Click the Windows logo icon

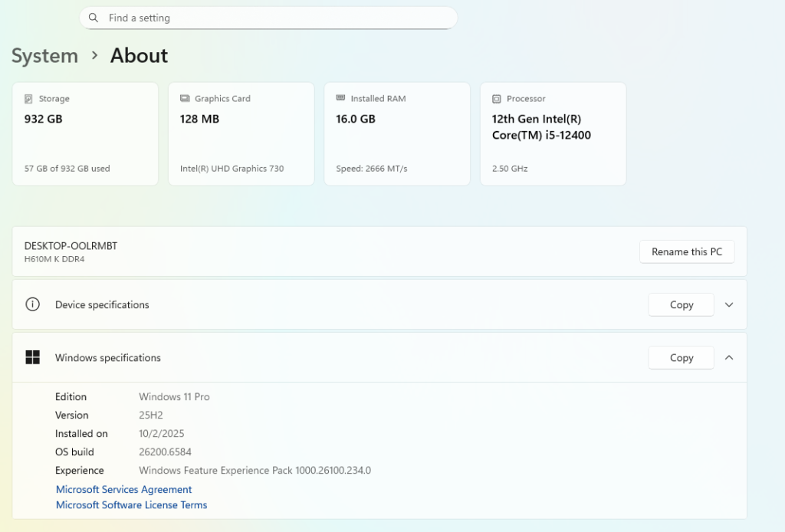click(32, 357)
